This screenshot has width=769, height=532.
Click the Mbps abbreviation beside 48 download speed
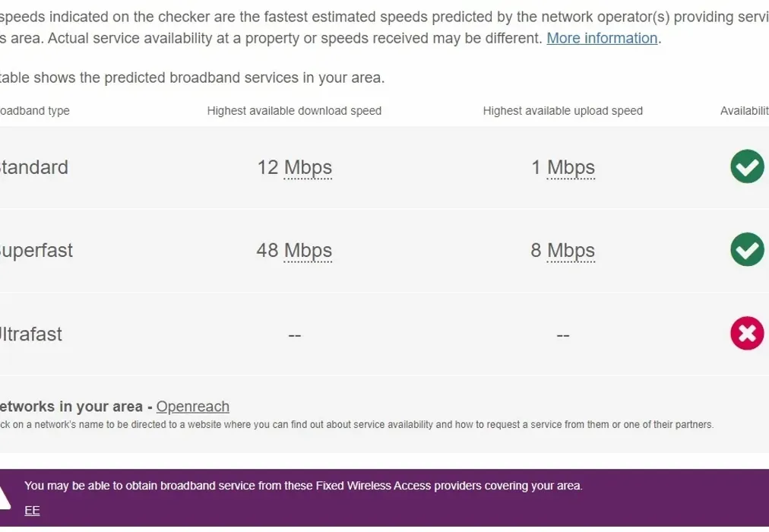[308, 250]
